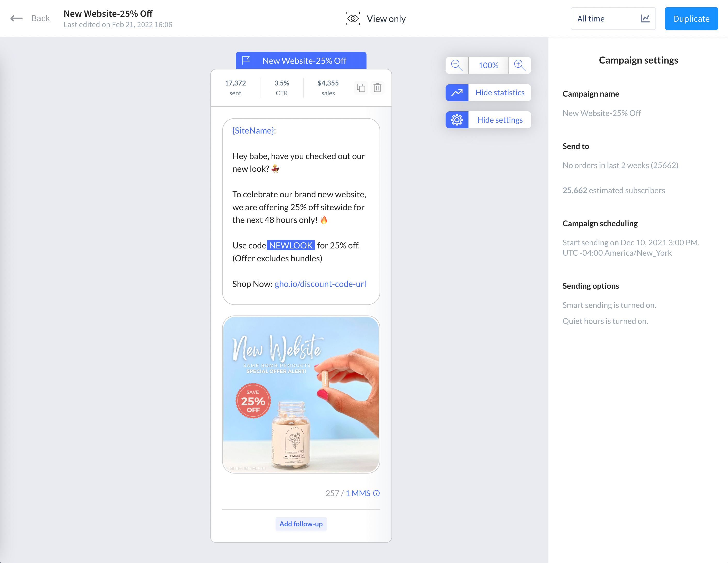Copy the message using the duplicate icon

pos(361,88)
